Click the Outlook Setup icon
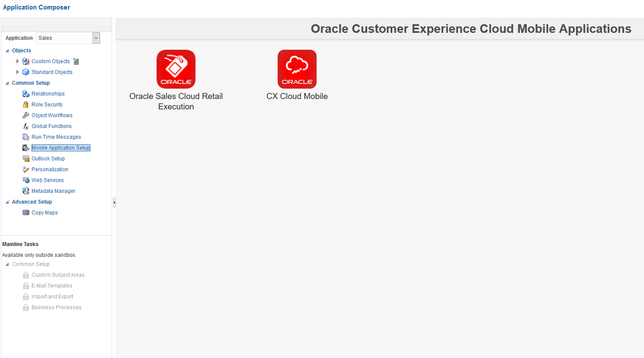The height and width of the screenshot is (358, 644). click(26, 159)
